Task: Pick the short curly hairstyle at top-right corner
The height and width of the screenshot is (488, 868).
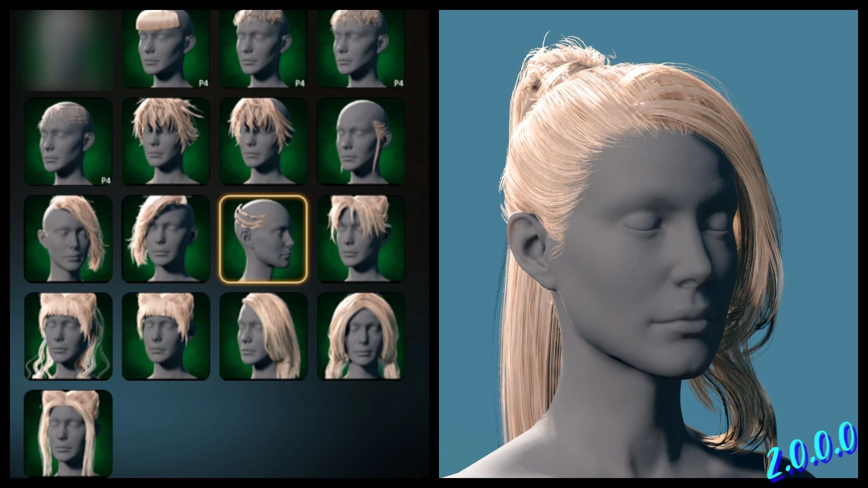Action: click(x=361, y=49)
